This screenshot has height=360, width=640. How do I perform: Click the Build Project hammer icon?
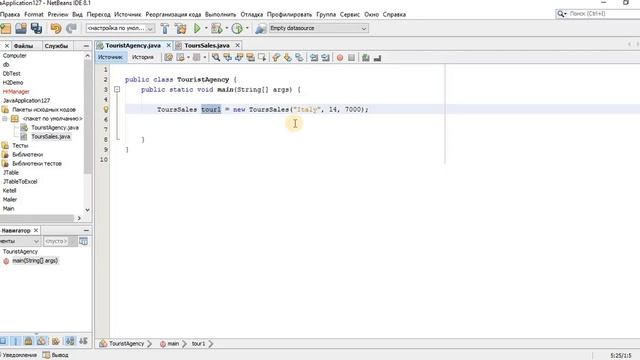click(165, 28)
